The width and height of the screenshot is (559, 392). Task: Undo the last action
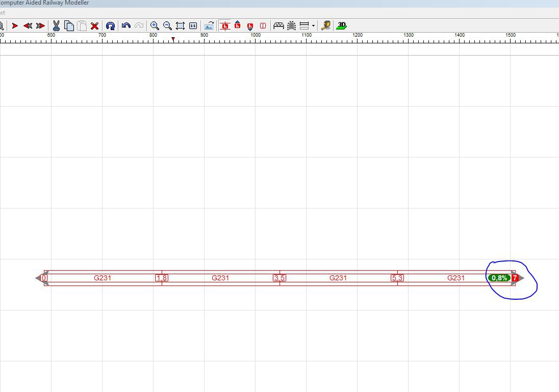126,25
